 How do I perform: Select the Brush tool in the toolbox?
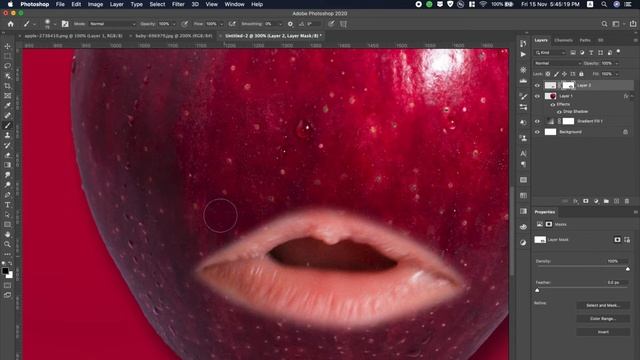(7, 125)
